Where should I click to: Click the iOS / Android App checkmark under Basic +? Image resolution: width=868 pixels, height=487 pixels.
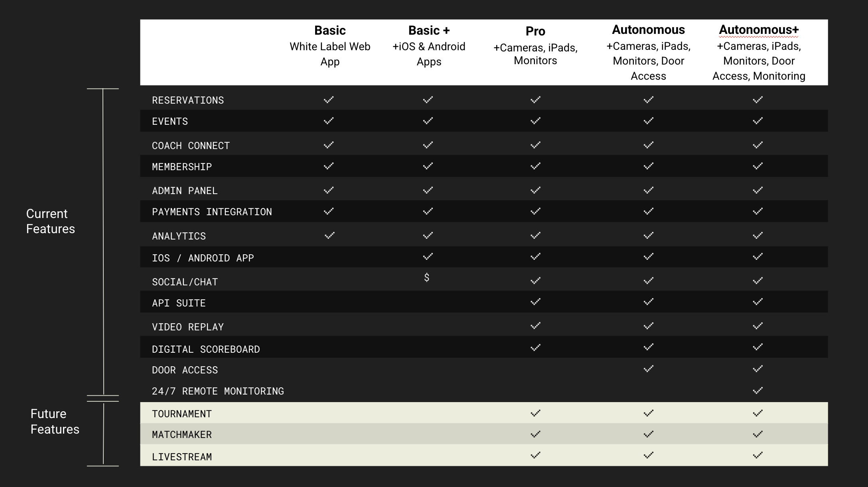point(428,257)
